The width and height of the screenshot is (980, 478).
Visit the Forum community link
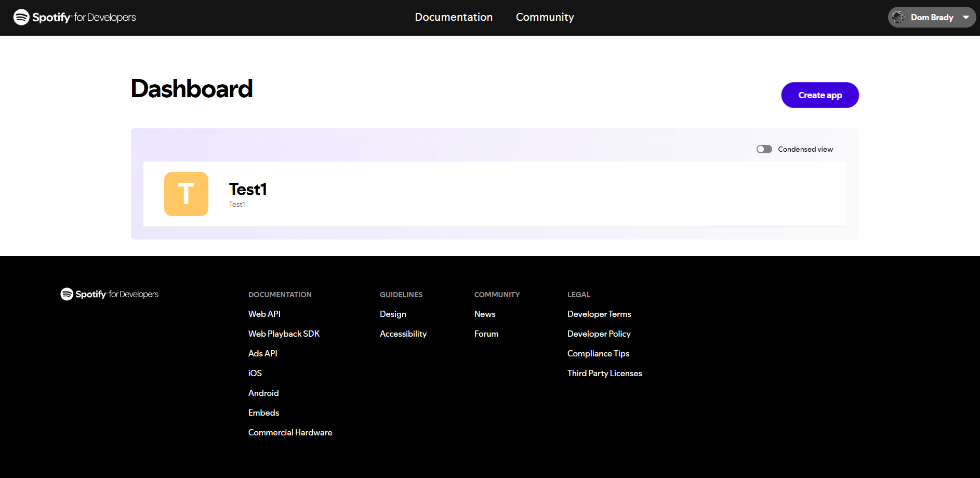point(486,334)
